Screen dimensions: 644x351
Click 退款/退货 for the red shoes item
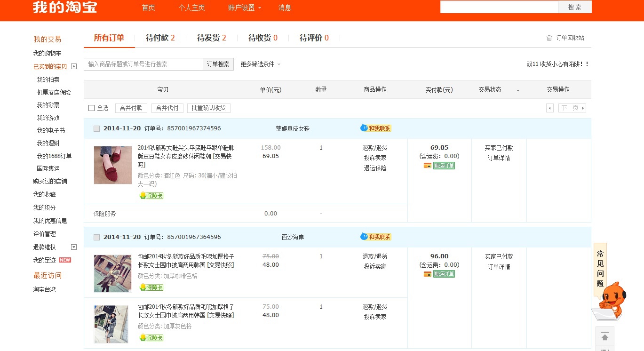coord(375,148)
